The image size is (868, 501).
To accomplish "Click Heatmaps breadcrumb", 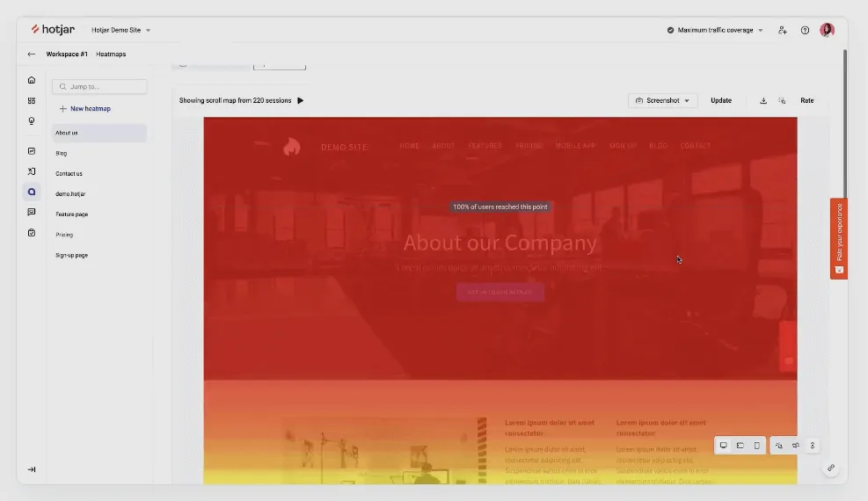I will click(x=111, y=54).
